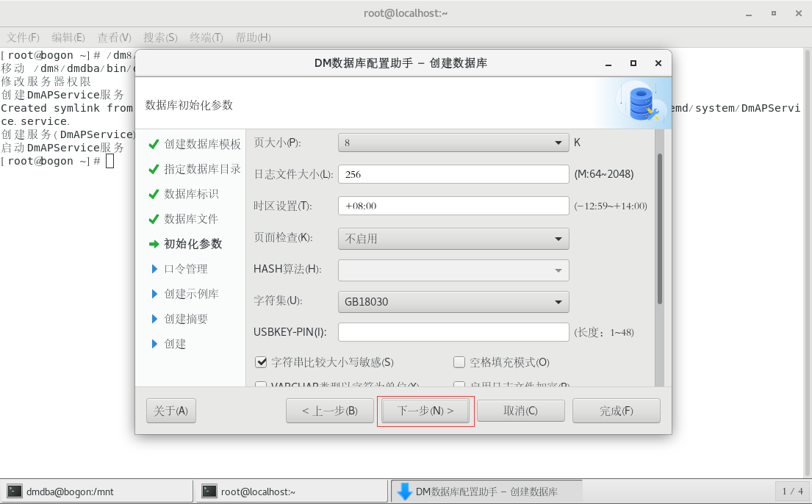Image resolution: width=812 pixels, height=504 pixels.
Task: Click the dialog parameter panel scrollbar thumb
Action: [x=660, y=229]
